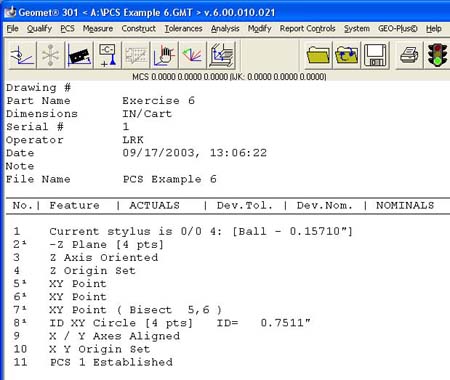Image resolution: width=450 pixels, height=380 pixels.
Task: Select step 6 'XY Point'
Action: 78,297
